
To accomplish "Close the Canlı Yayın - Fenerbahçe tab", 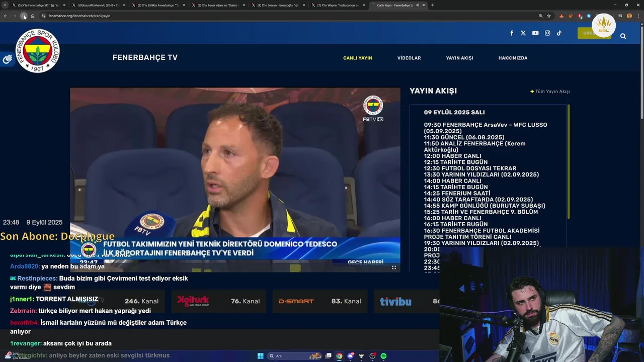I will [x=424, y=5].
